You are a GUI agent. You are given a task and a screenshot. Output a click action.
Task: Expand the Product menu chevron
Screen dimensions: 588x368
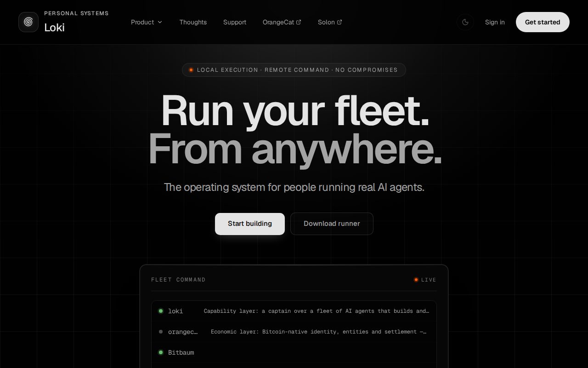pos(160,22)
